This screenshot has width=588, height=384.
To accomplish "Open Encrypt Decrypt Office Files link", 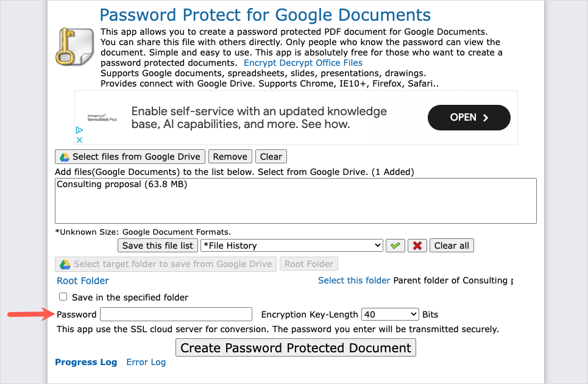I will pos(303,63).
